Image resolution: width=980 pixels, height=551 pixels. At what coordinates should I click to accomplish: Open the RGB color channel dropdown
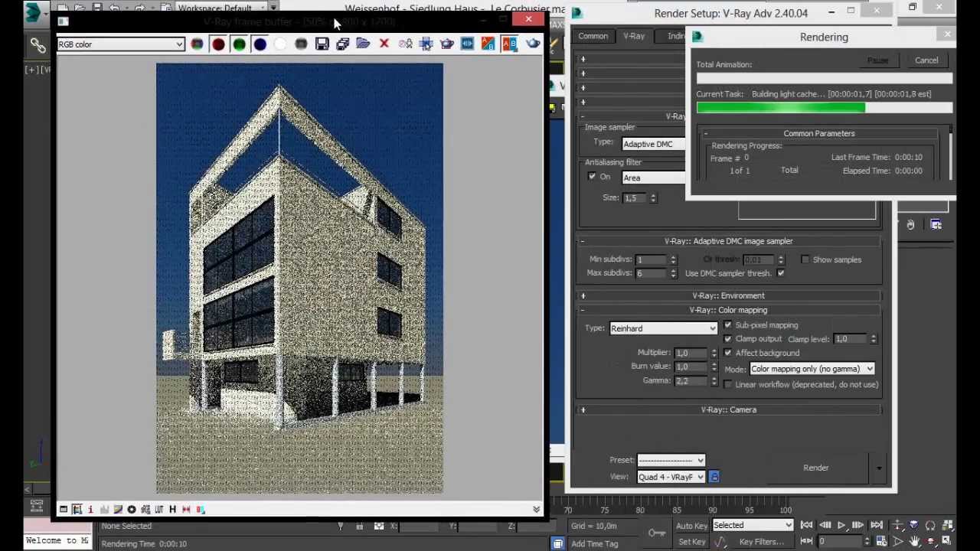pos(121,44)
